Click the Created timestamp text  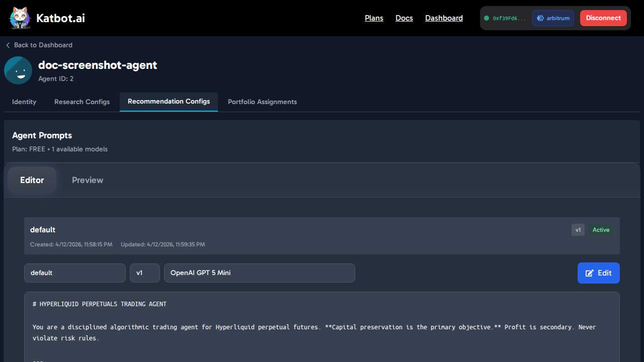point(71,245)
